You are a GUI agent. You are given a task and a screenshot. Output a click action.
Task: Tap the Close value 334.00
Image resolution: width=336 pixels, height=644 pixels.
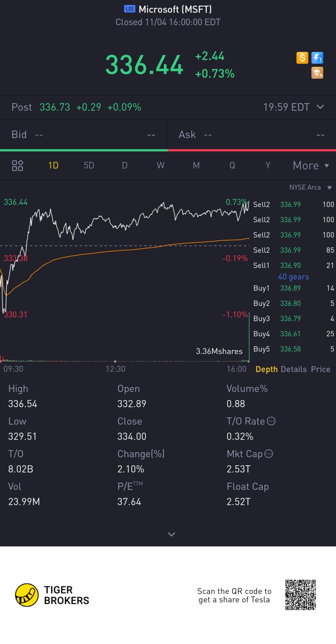[x=132, y=436]
